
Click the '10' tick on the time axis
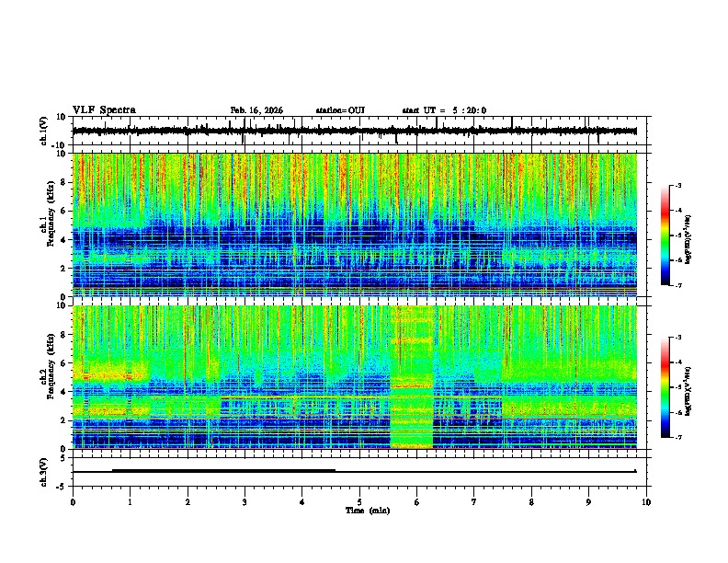click(x=646, y=502)
